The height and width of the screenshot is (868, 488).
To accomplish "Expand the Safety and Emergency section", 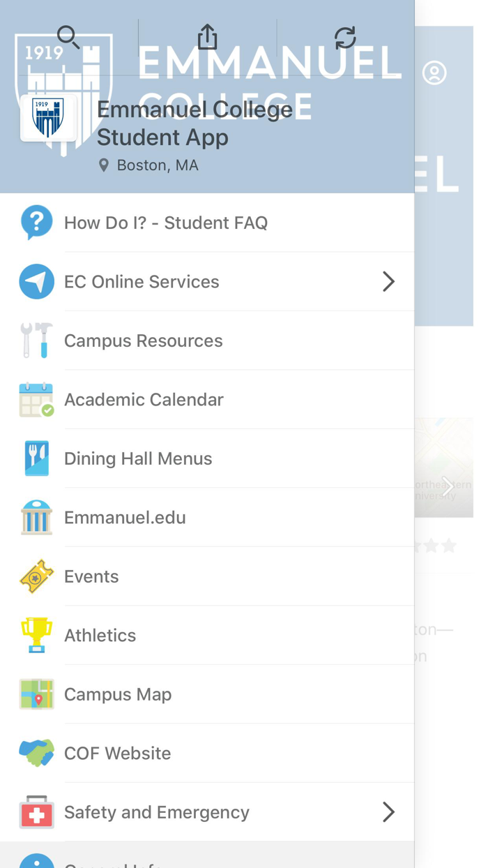I will coord(388,812).
